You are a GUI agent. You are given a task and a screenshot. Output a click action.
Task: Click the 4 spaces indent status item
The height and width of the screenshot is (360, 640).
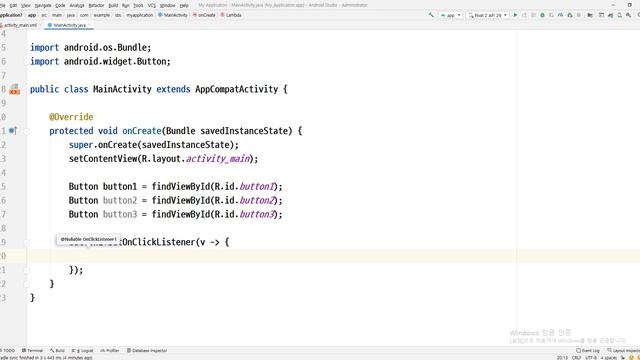pos(608,358)
